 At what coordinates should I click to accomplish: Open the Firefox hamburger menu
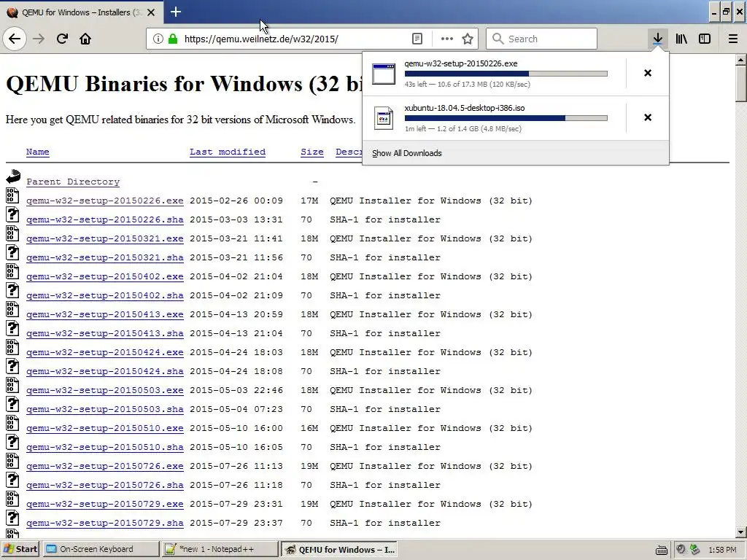point(732,39)
